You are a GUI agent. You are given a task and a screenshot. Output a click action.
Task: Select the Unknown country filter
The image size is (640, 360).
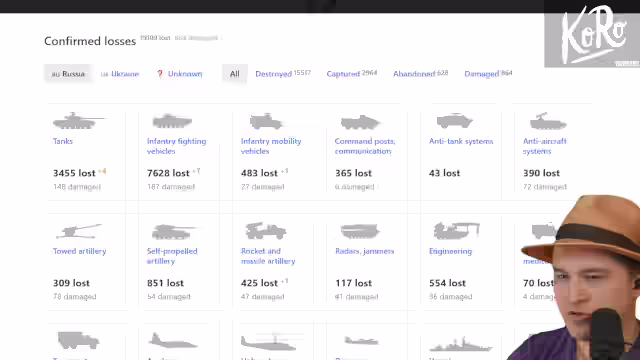tap(180, 74)
